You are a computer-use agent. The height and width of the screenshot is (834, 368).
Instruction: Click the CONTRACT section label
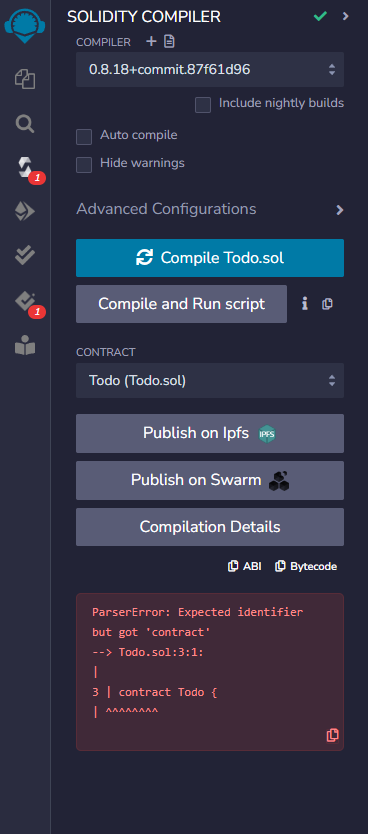click(106, 352)
